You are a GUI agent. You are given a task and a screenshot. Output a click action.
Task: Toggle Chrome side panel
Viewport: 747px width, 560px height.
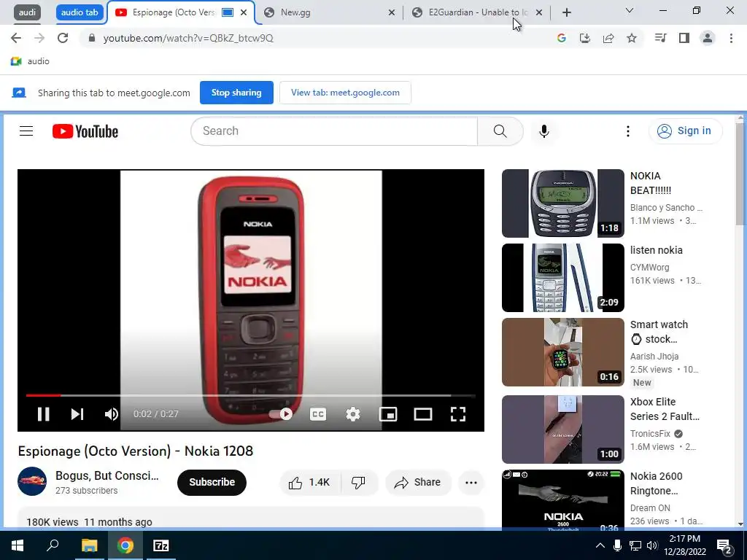684,38
